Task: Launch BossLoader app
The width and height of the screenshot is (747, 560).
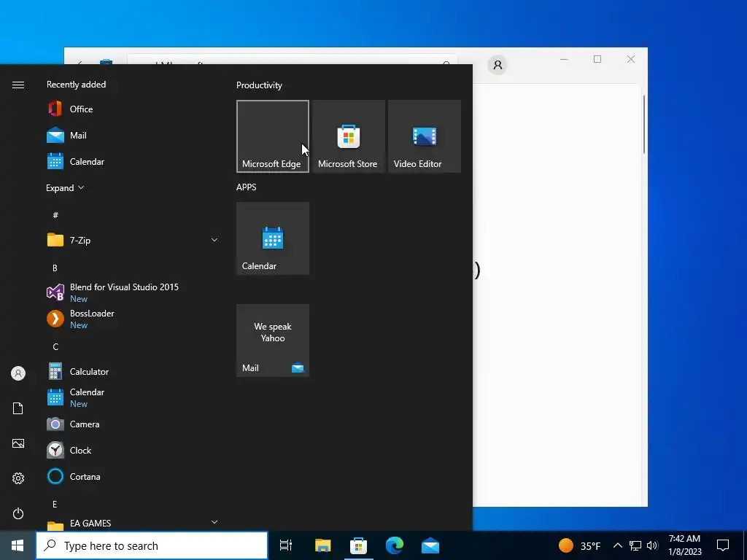Action: [x=133, y=319]
